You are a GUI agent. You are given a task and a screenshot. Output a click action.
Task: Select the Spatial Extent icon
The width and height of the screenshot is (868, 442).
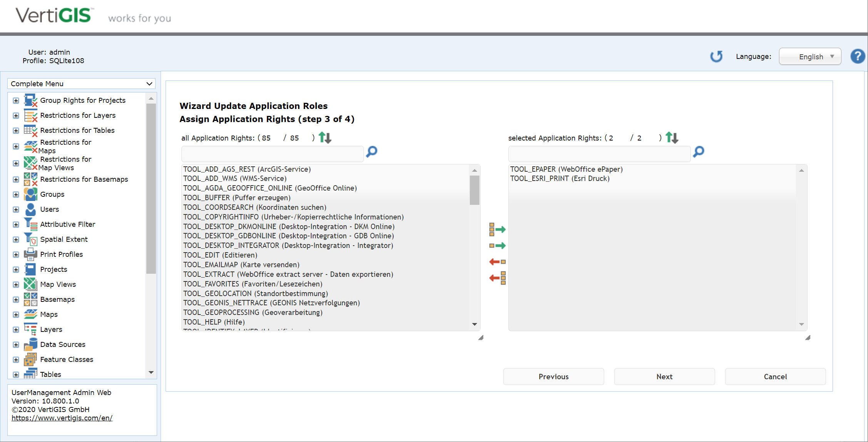(x=30, y=239)
